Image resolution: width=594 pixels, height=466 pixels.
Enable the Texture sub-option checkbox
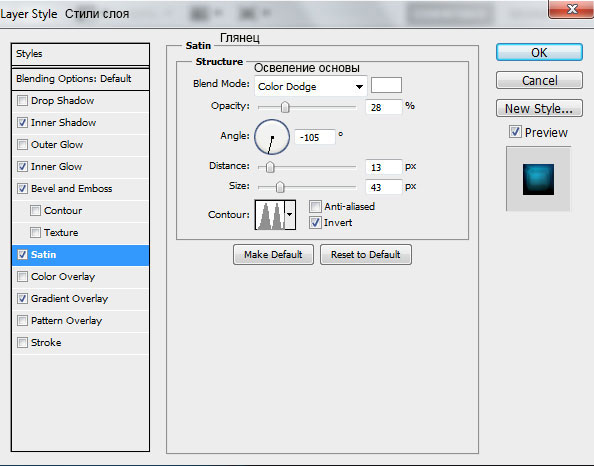[x=35, y=232]
